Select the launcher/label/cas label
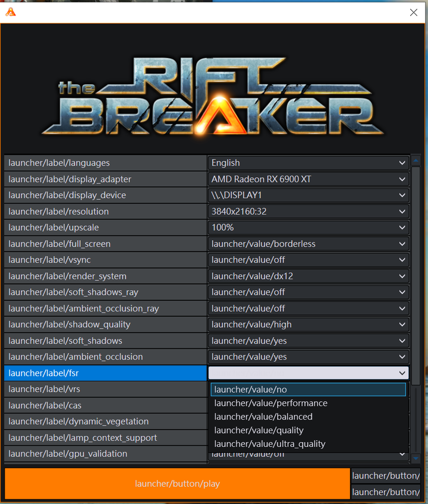428x504 pixels. tap(105, 405)
